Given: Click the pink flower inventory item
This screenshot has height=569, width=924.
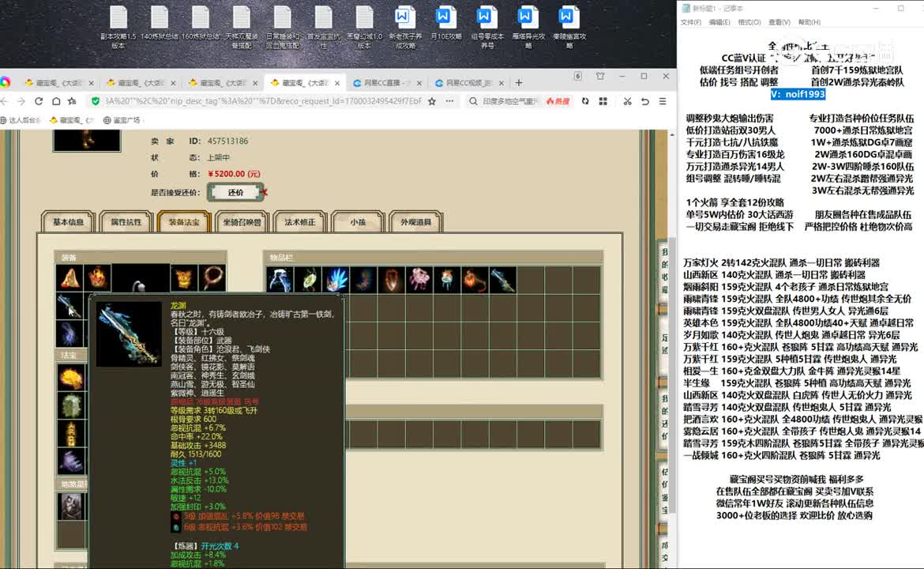Looking at the screenshot, I should click(419, 280).
